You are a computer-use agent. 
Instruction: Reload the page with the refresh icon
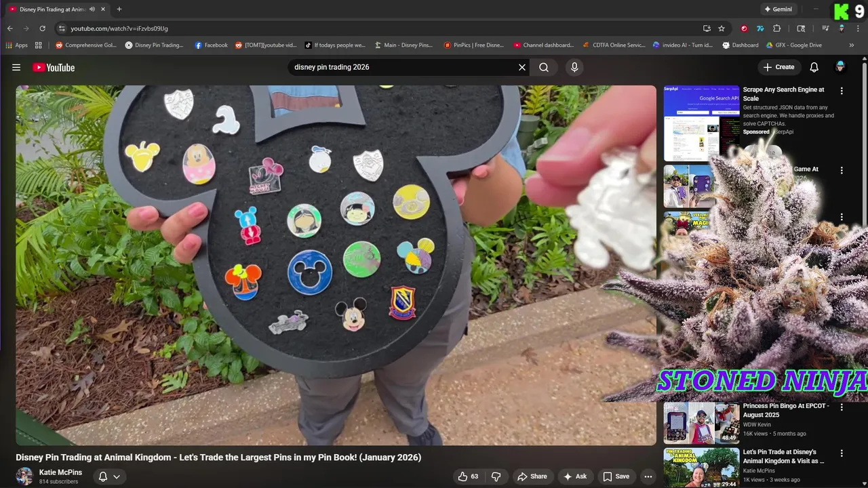click(42, 28)
